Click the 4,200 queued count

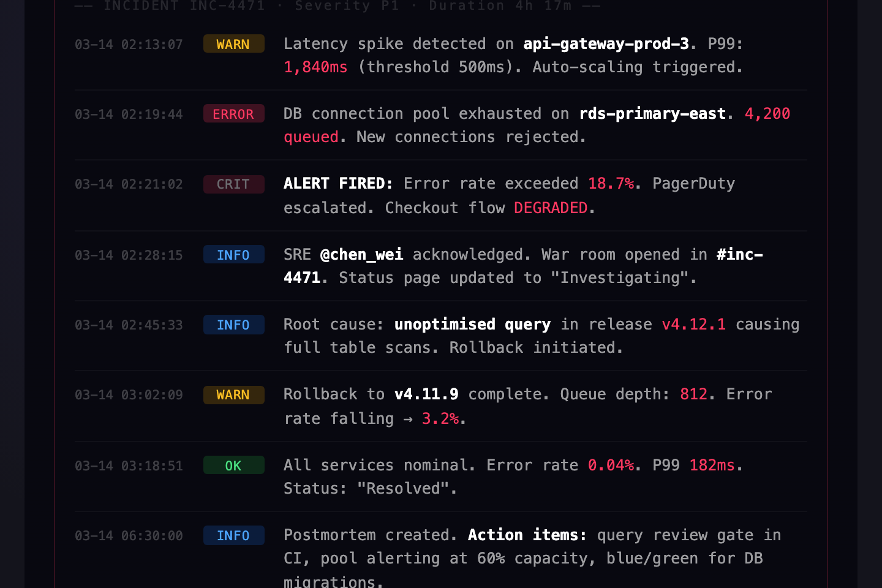767,114
